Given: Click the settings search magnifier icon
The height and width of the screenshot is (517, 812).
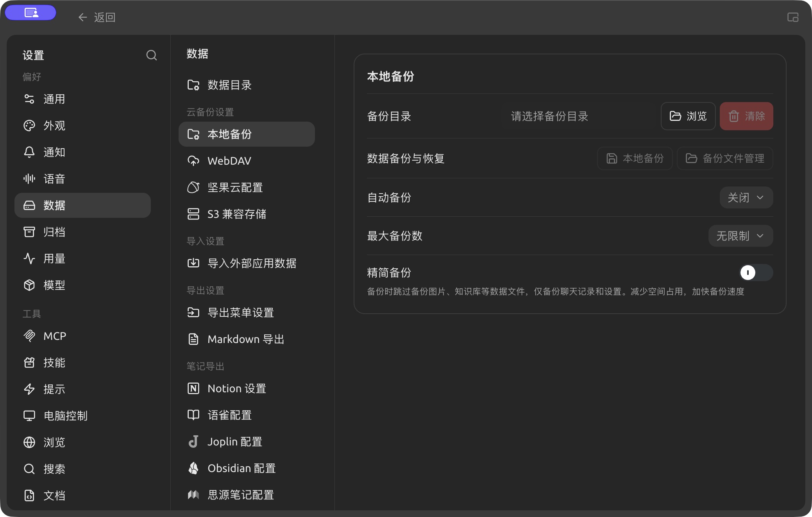Looking at the screenshot, I should (x=152, y=56).
